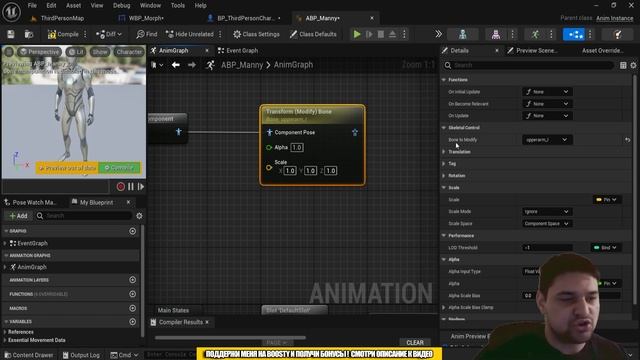Start play simulation with green Play button
Viewport: 640px width, 360px height.
point(357,34)
